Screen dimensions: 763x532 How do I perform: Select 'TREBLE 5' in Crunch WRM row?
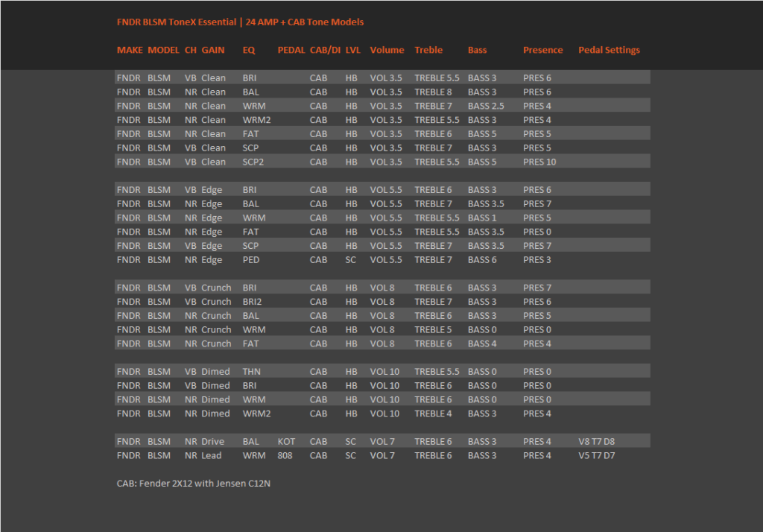(x=433, y=330)
